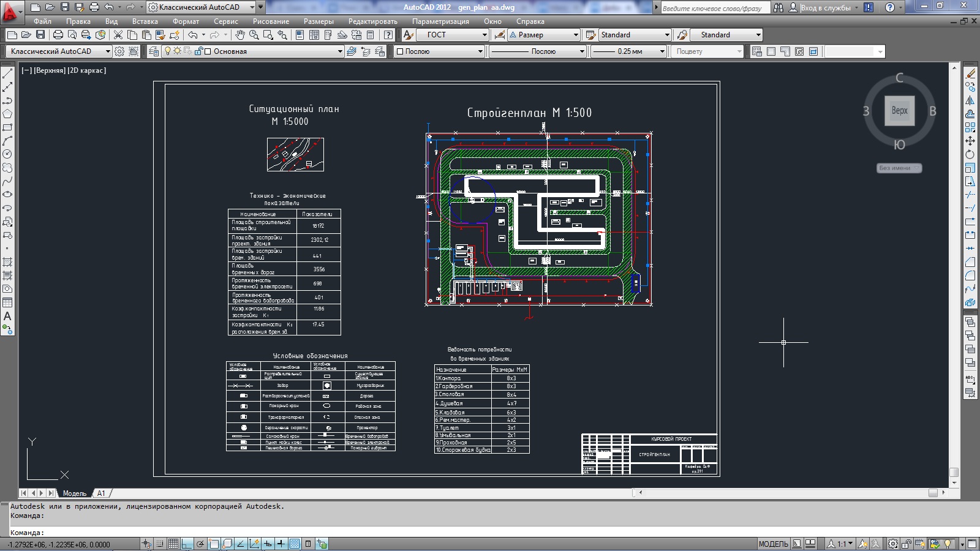This screenshot has height=551, width=980.
Task: Switch to the A1 layout tab
Action: click(101, 493)
